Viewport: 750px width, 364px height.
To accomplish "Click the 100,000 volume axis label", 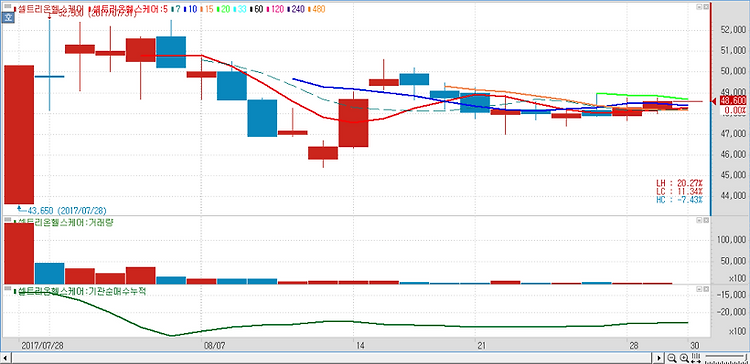I will pyautogui.click(x=731, y=240).
